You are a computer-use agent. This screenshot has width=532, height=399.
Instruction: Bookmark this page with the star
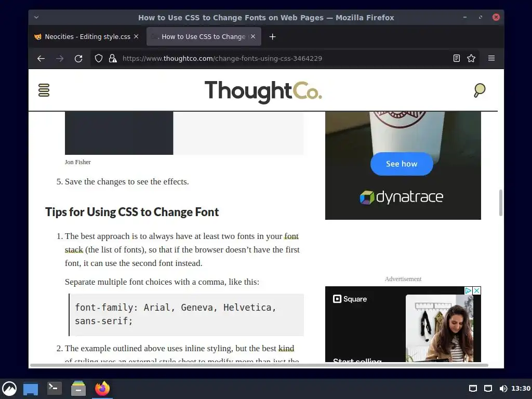point(471,58)
